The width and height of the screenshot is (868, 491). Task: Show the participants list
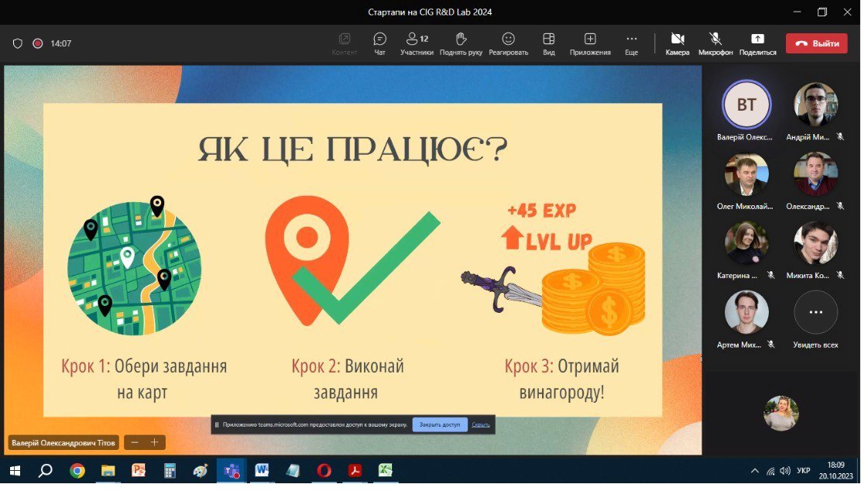click(x=417, y=43)
